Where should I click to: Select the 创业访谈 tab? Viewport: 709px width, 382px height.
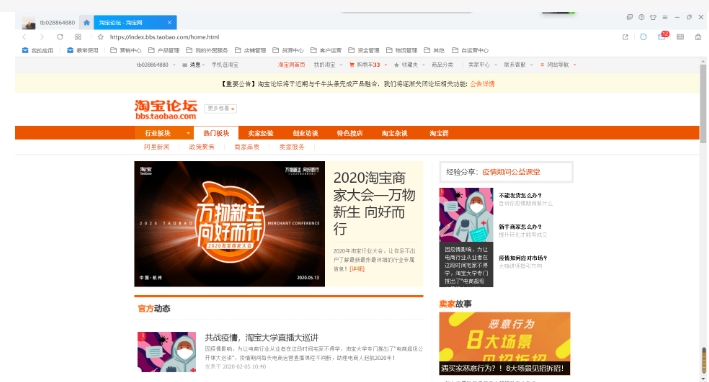tap(305, 133)
